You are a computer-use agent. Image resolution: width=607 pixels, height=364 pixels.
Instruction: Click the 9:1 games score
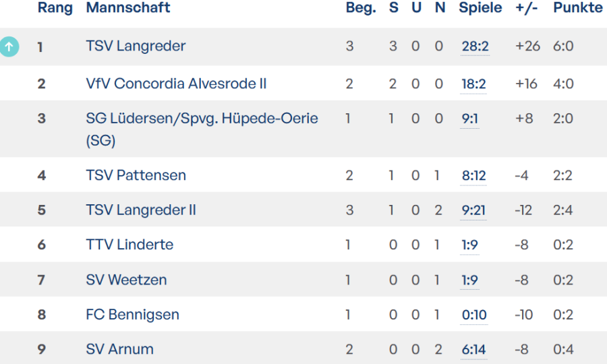click(x=470, y=119)
